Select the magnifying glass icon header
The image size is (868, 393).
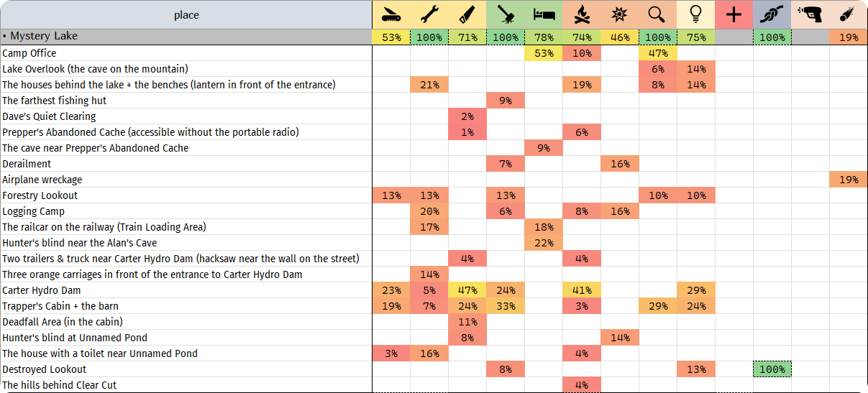pos(658,14)
